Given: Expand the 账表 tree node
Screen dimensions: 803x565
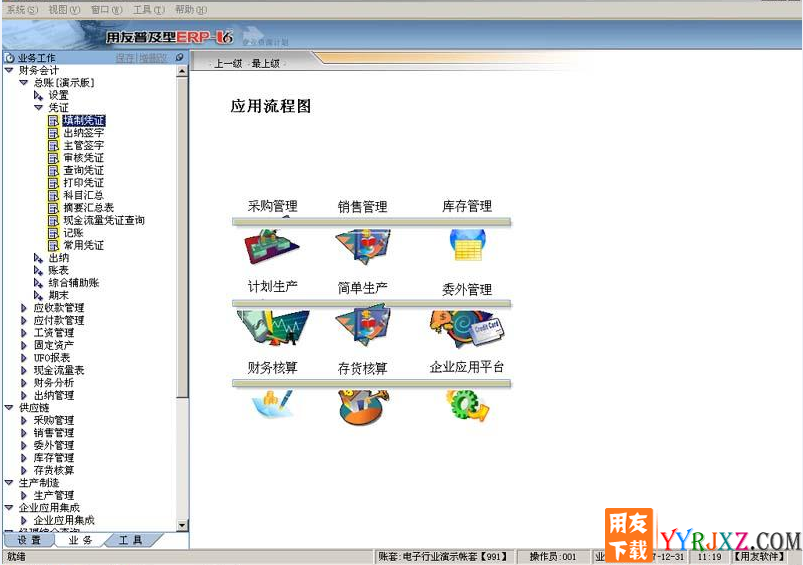Looking at the screenshot, I should point(38,270).
